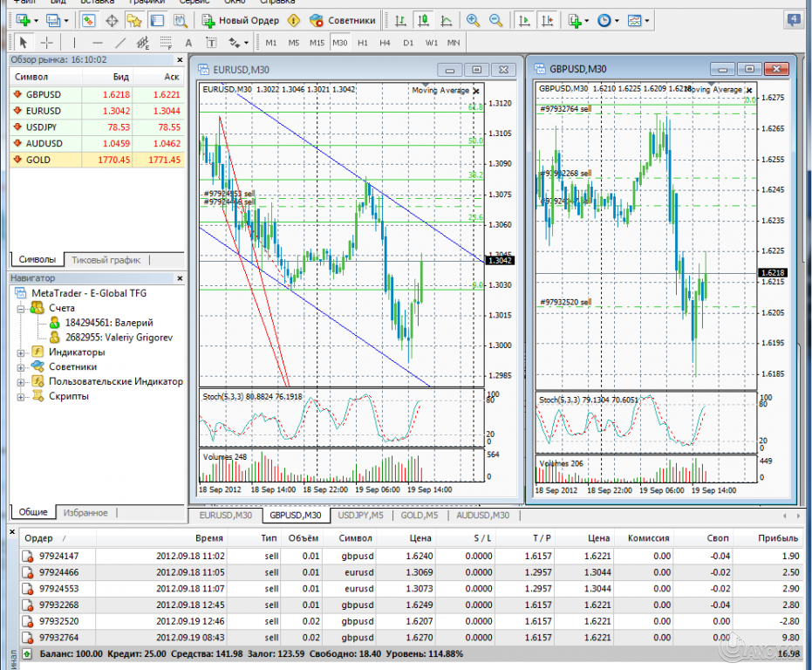
Task: Enable the chart auto-scroll toggle
Action: (x=524, y=20)
